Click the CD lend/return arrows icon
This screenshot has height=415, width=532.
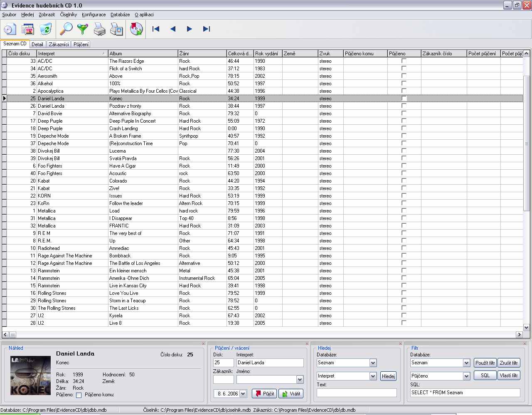tap(136, 29)
